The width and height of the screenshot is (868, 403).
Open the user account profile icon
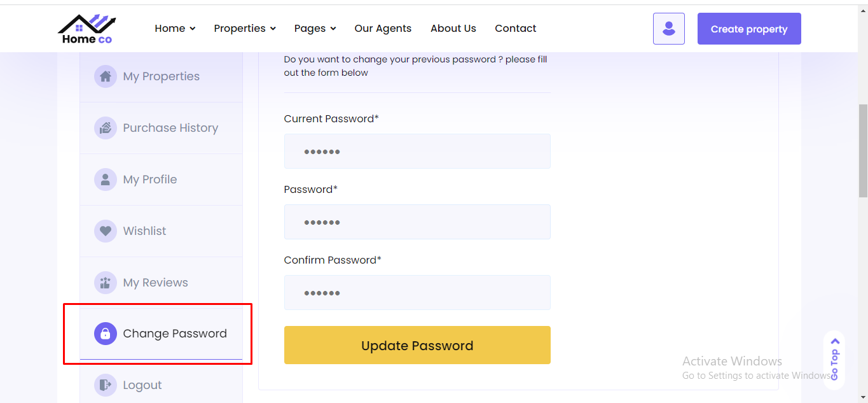coord(668,29)
